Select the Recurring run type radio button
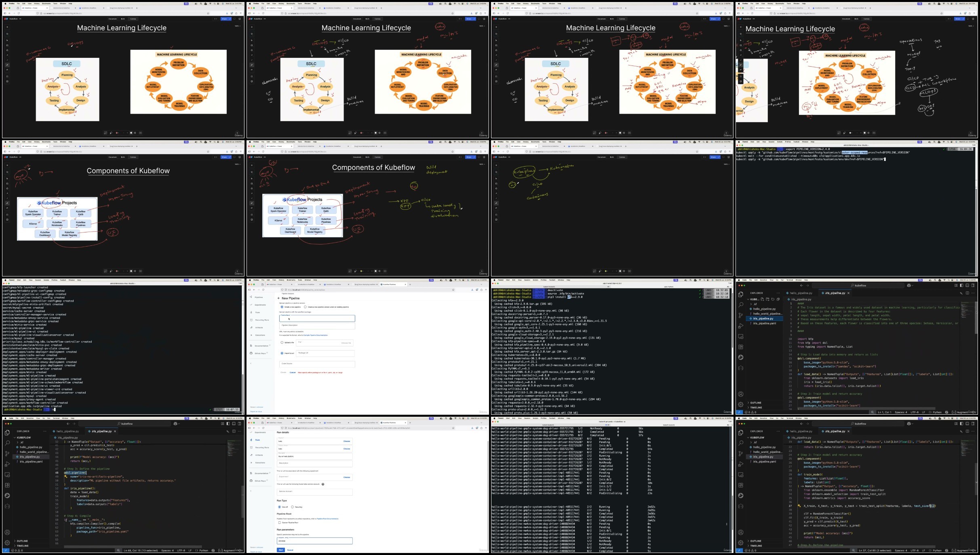 click(x=292, y=507)
